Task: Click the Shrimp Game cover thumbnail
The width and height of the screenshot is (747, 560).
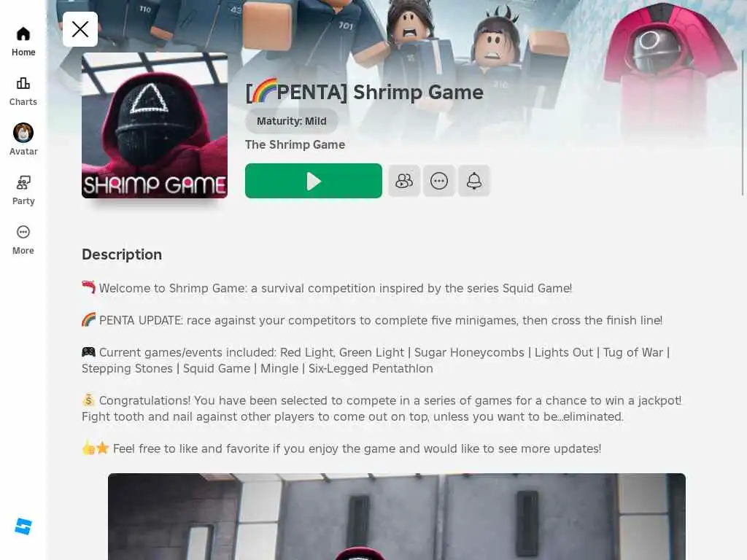Action: point(155,125)
